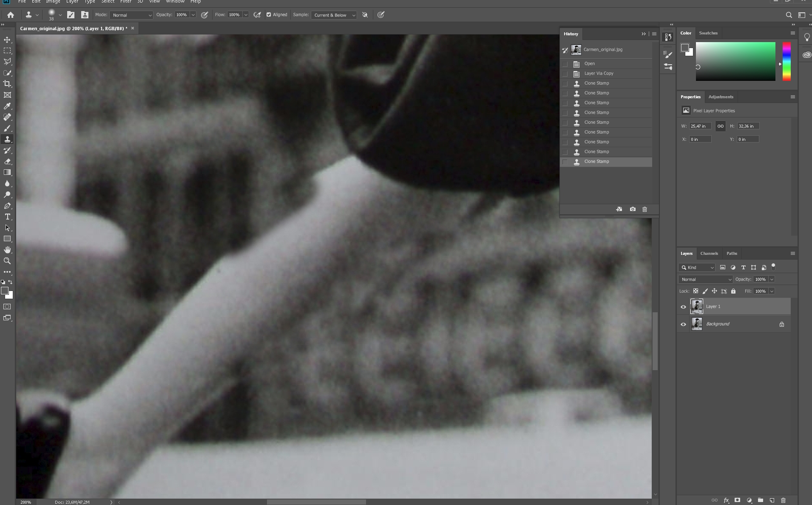
Task: Open the Fill dropdown in Layers panel
Action: [772, 291]
